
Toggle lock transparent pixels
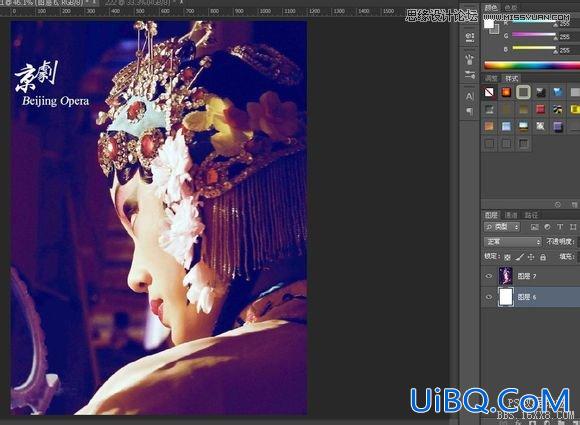click(508, 257)
